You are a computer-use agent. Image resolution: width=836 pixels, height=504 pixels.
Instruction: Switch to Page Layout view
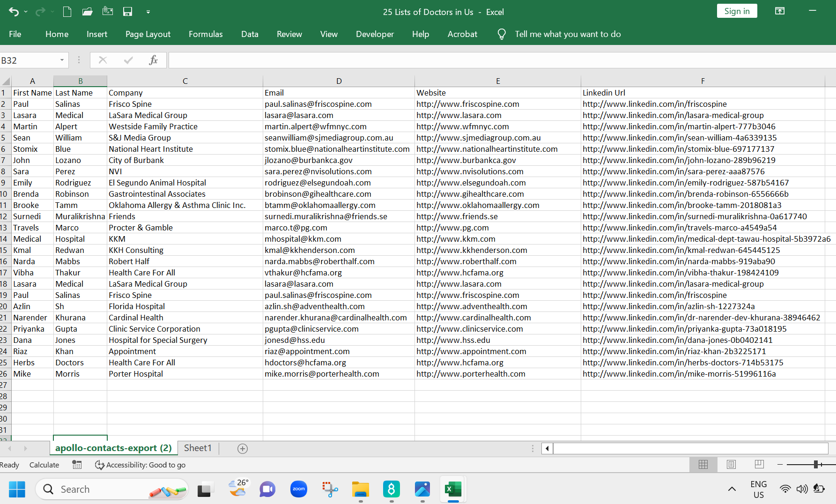click(731, 464)
